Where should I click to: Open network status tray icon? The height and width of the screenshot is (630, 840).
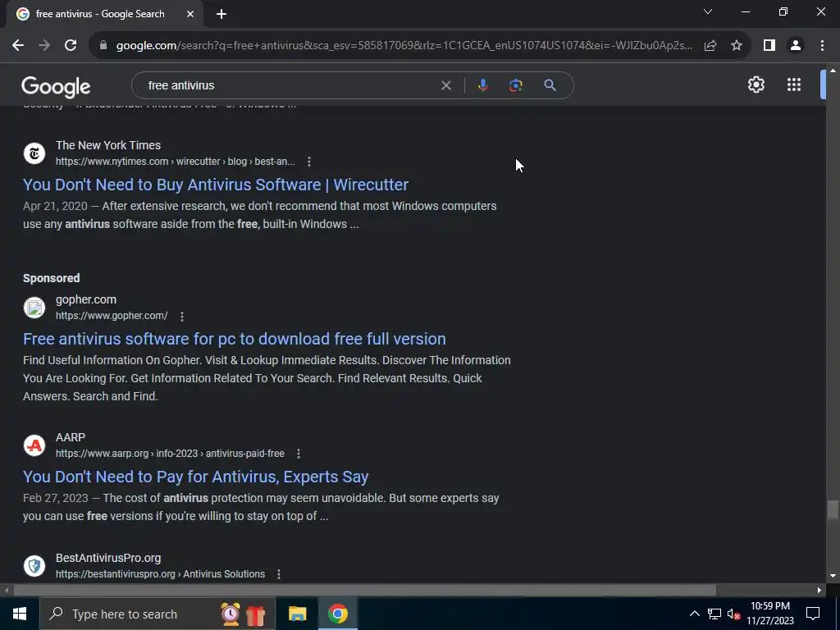click(x=714, y=614)
